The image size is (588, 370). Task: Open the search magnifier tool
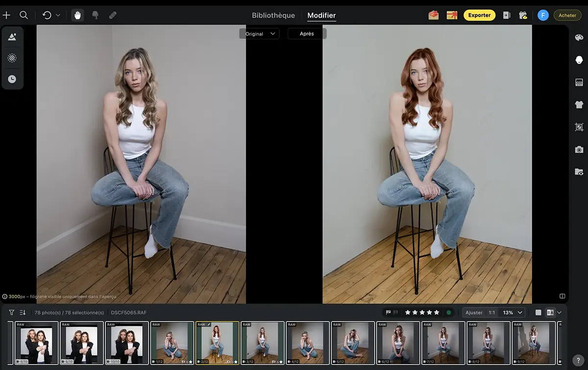point(24,15)
